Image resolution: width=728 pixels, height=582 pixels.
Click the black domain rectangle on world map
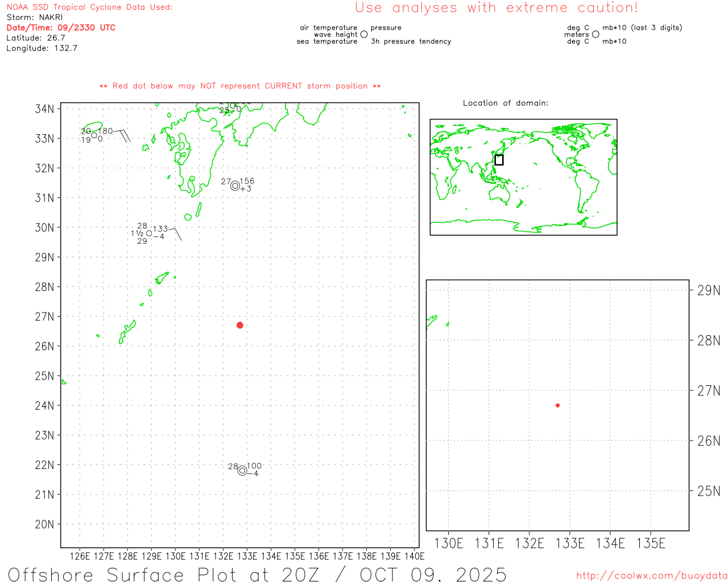pyautogui.click(x=499, y=160)
